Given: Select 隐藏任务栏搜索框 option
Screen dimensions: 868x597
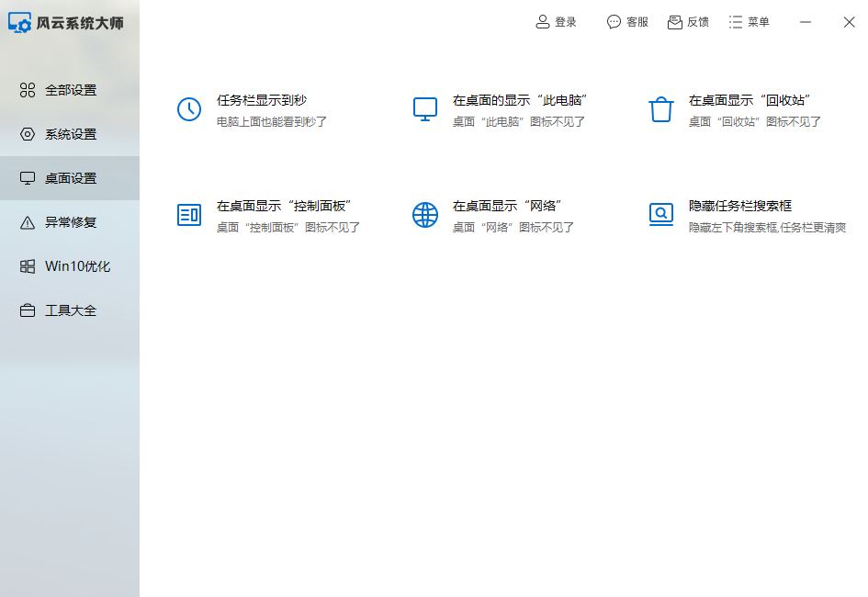Looking at the screenshot, I should pyautogui.click(x=740, y=206).
